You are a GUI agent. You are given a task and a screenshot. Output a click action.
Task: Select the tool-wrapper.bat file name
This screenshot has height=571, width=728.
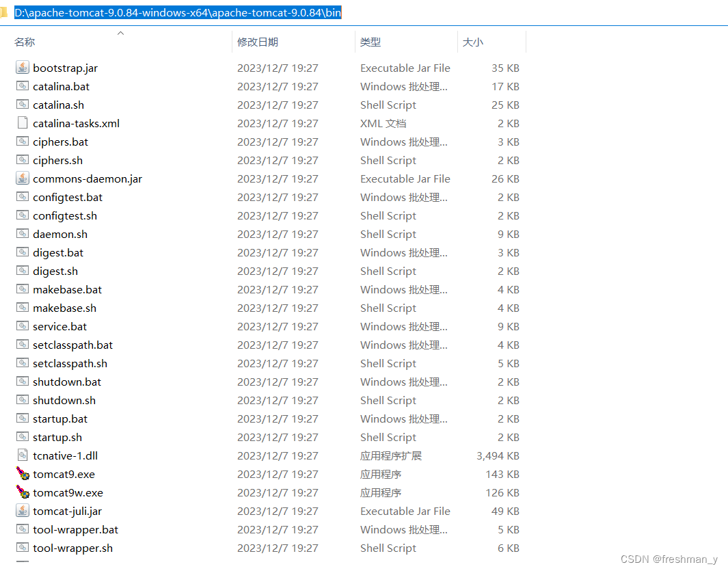[75, 530]
